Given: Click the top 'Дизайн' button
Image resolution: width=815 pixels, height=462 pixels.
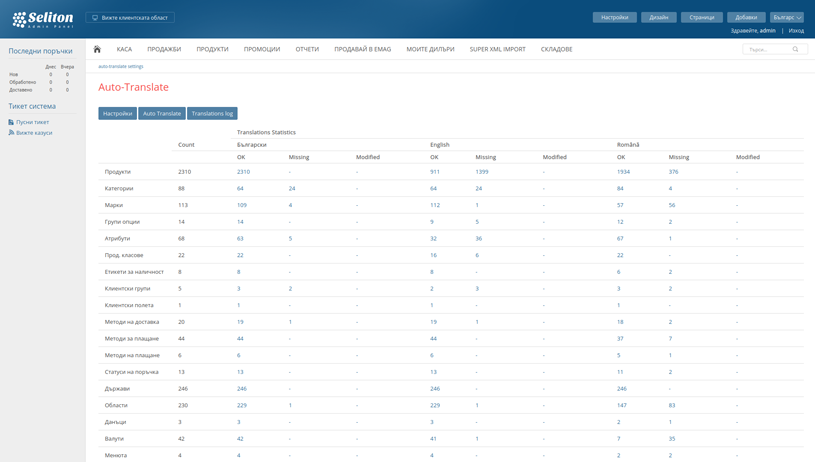Looking at the screenshot, I should 658,17.
